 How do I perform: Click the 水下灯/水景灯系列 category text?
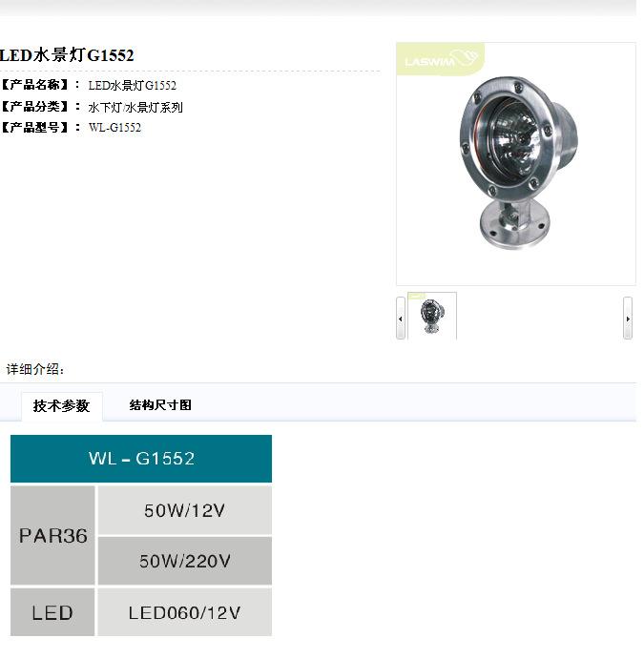(x=135, y=107)
